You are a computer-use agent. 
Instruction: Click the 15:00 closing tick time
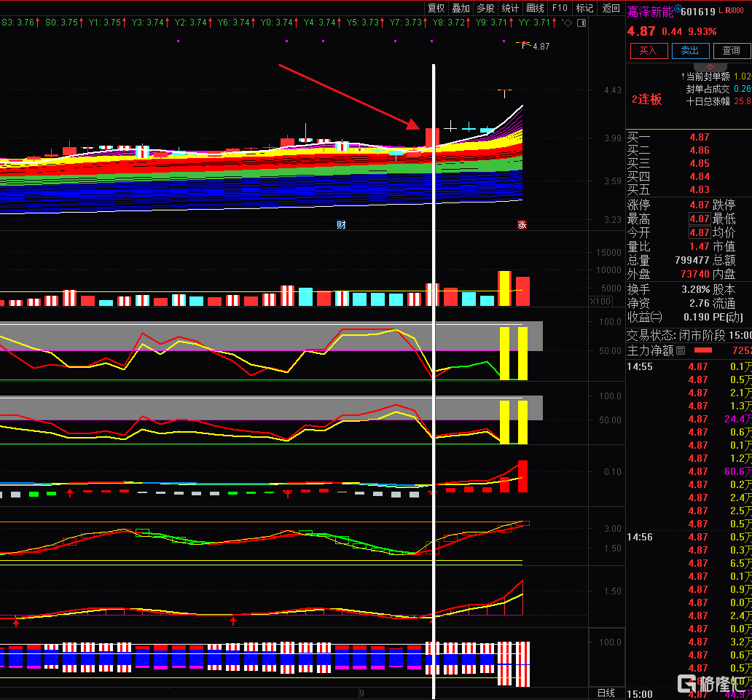pyautogui.click(x=640, y=694)
